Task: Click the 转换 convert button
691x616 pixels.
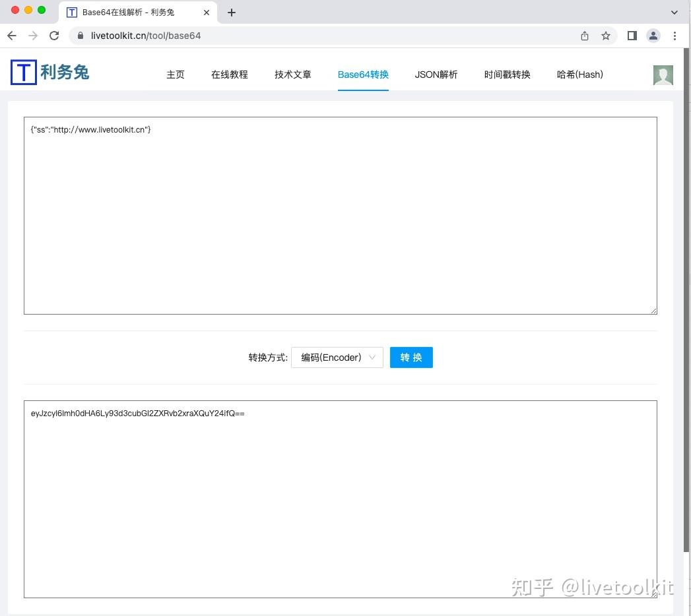Action: 411,357
